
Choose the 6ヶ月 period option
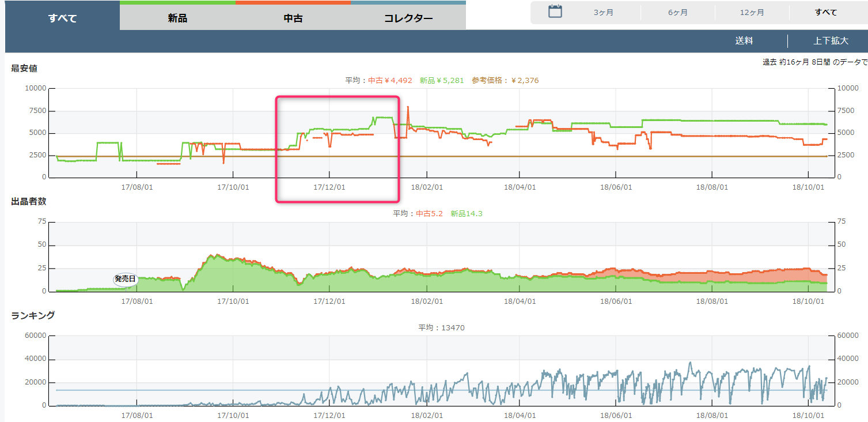(678, 12)
